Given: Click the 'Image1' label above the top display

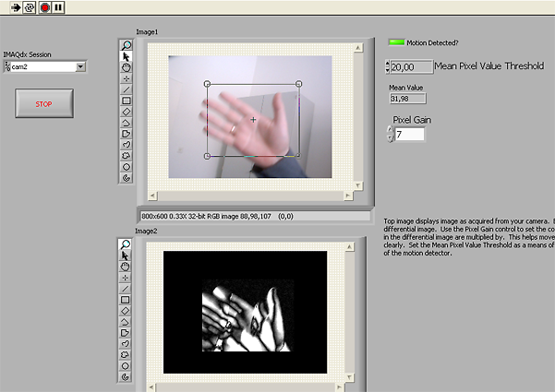Looking at the screenshot, I should click(147, 31).
